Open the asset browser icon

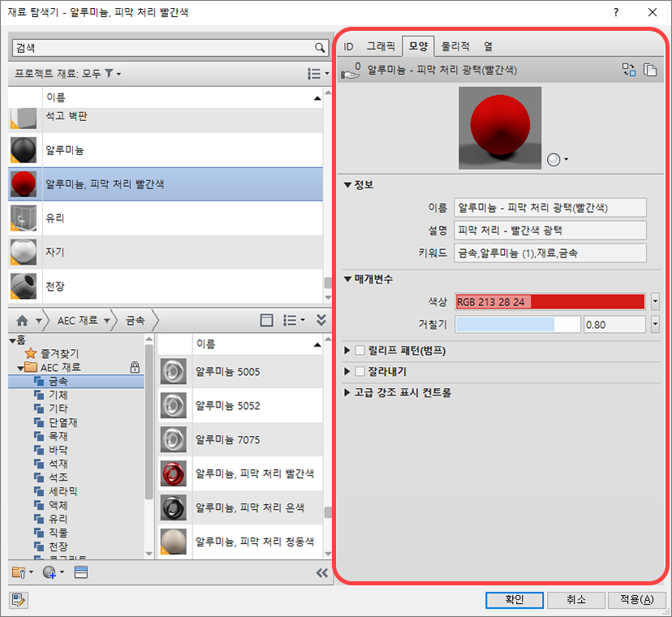[x=80, y=572]
